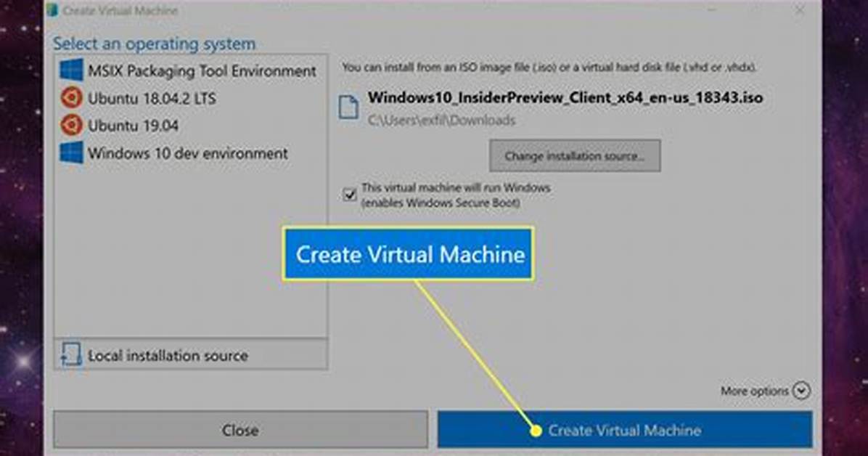Image resolution: width=868 pixels, height=456 pixels.
Task: Uncheck the 'This virtual machine will run Windows' checkbox
Action: [x=349, y=195]
